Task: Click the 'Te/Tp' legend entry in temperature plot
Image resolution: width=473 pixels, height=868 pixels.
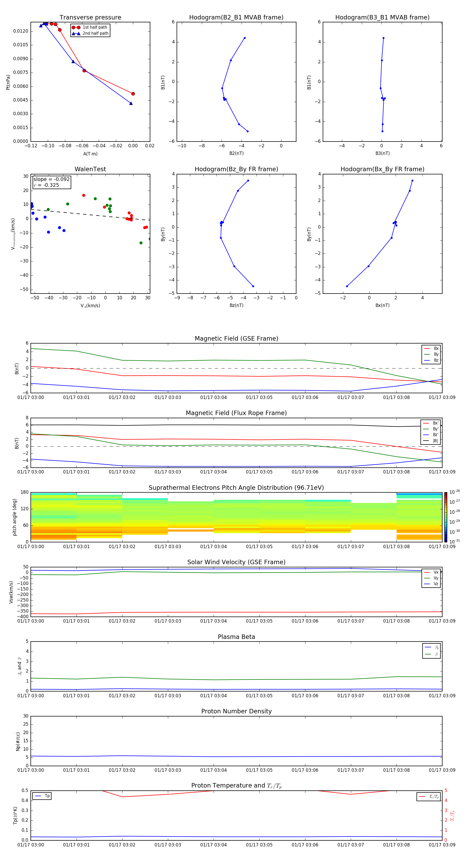Action: tap(429, 796)
